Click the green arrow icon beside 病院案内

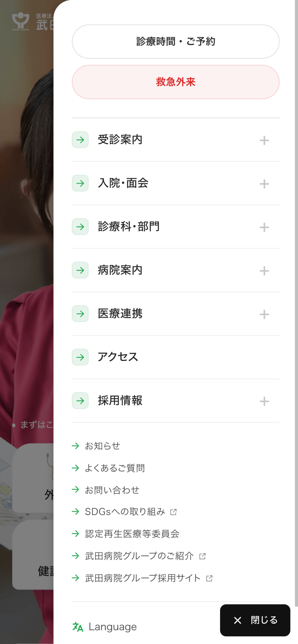80,270
